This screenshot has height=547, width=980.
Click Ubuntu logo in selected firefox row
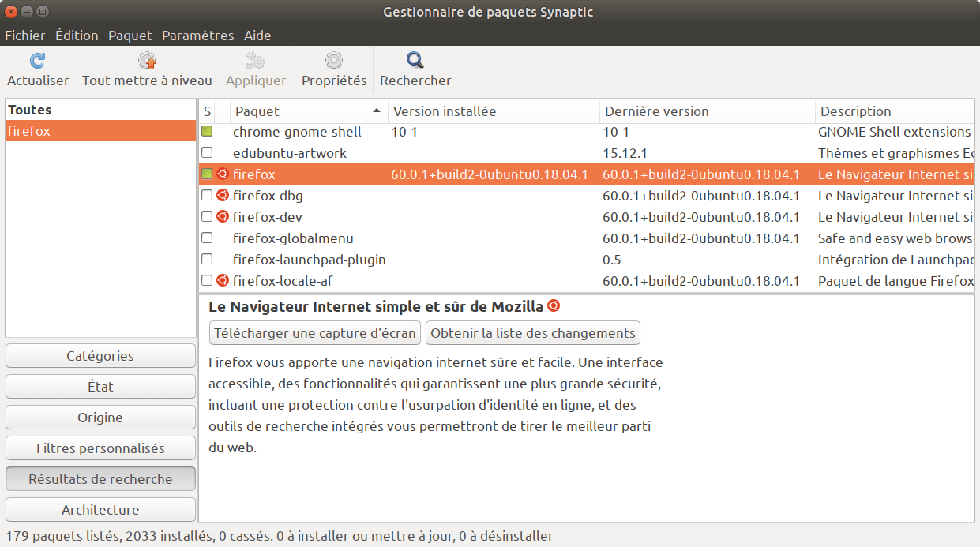pyautogui.click(x=223, y=174)
